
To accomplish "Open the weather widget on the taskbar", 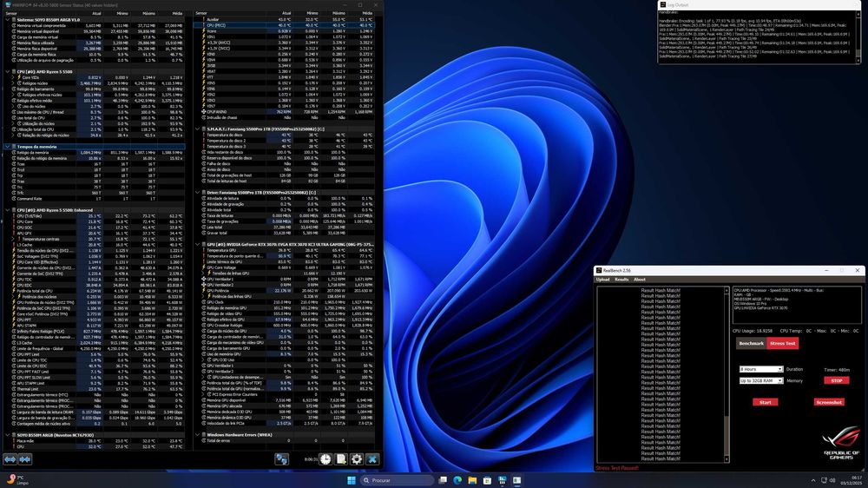I will [16, 479].
